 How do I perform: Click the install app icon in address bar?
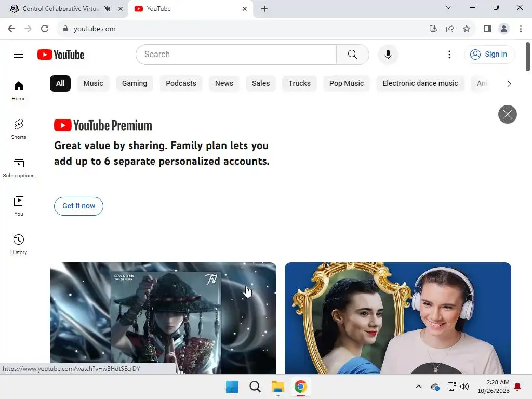[x=433, y=29]
